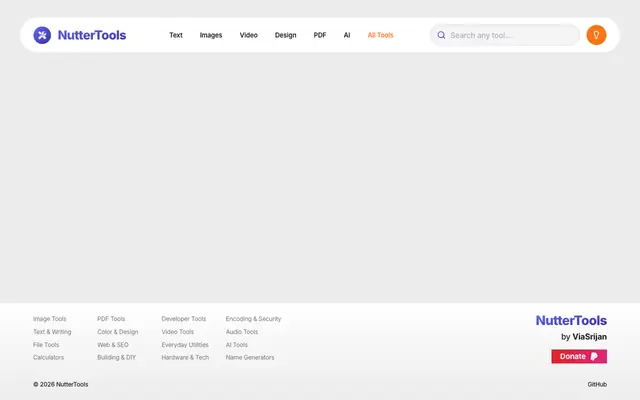The image size is (640, 400).
Task: Click the © 2026 NutterTools copyright text
Action: (x=60, y=384)
